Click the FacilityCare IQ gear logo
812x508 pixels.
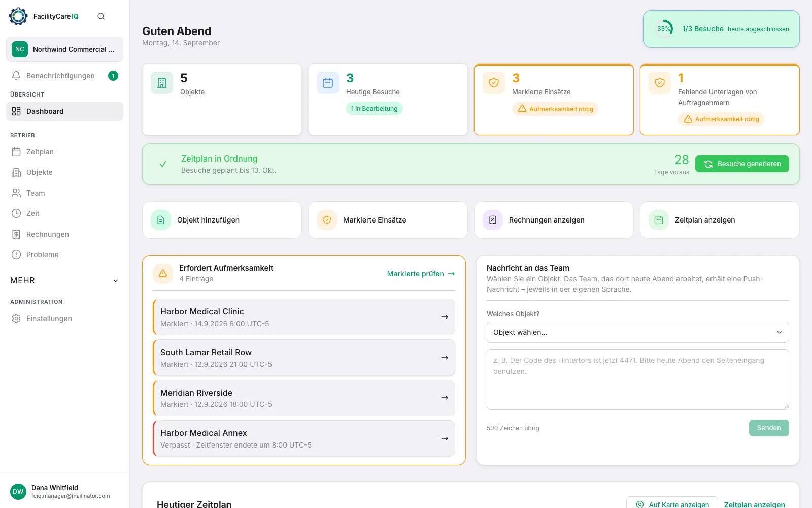point(18,16)
